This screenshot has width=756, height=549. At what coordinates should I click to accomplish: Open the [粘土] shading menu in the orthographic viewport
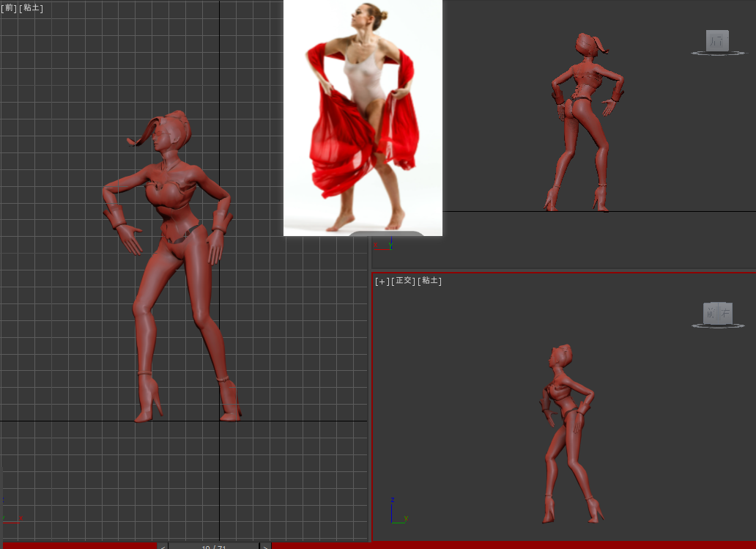[429, 281]
